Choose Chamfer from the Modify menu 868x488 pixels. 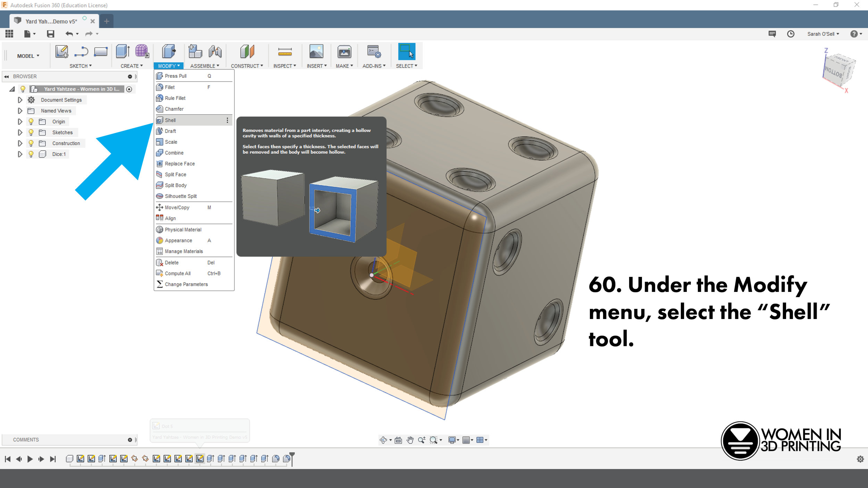coord(194,109)
